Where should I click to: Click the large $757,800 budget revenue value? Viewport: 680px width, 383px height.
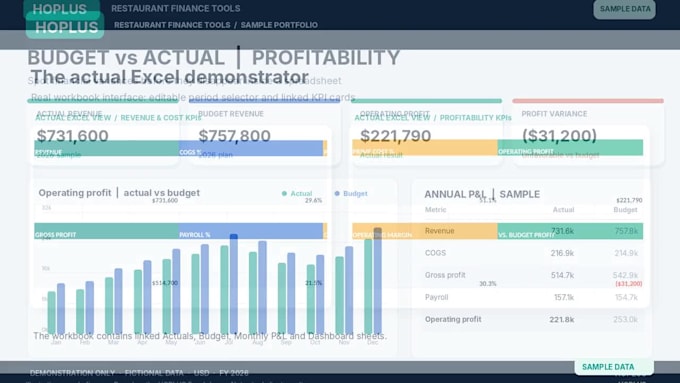[234, 136]
